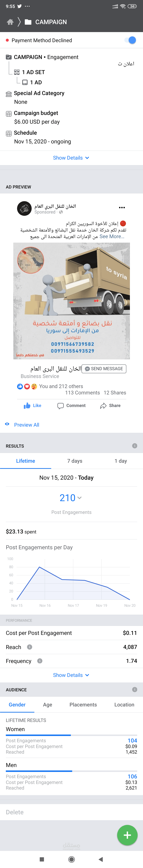Switch to the 7 days tab
The height and width of the screenshot is (868, 143).
(75, 461)
